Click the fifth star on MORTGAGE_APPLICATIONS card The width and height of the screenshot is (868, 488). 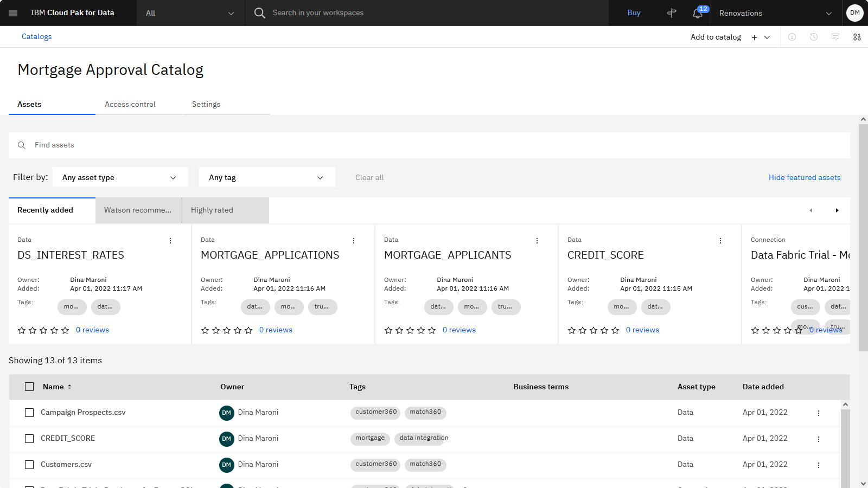point(248,330)
